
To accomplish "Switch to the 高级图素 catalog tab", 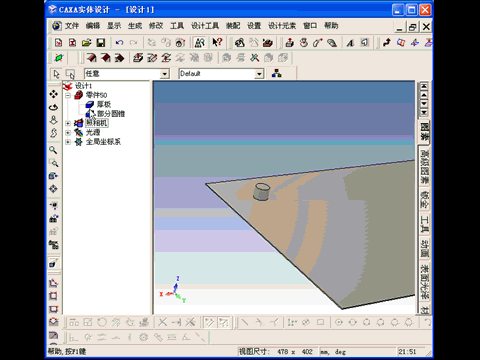I will (x=424, y=166).
